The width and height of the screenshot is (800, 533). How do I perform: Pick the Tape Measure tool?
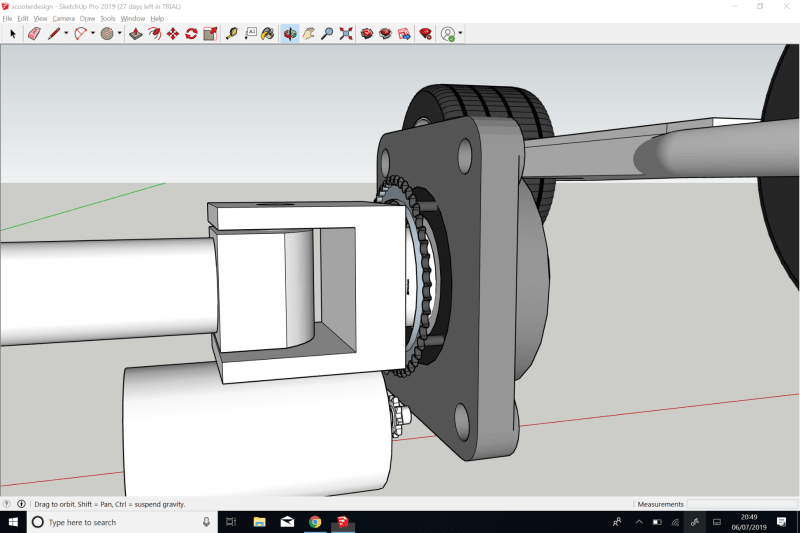(232, 34)
